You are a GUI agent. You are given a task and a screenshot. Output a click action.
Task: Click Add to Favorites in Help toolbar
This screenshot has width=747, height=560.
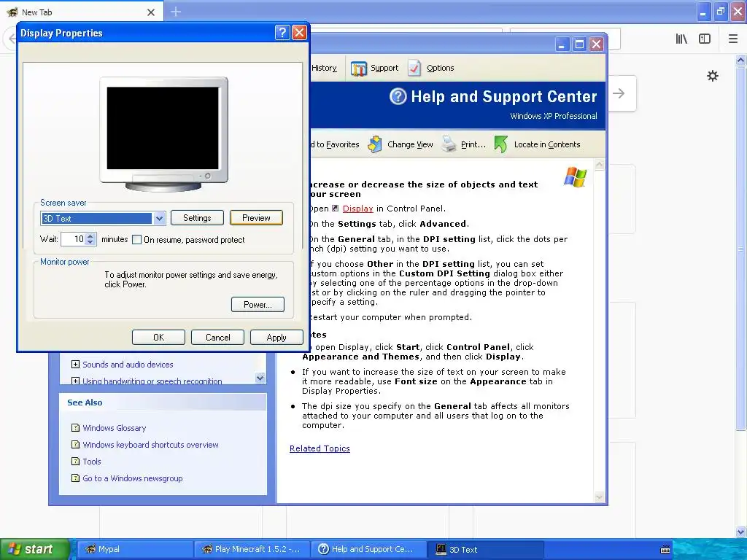tap(334, 144)
